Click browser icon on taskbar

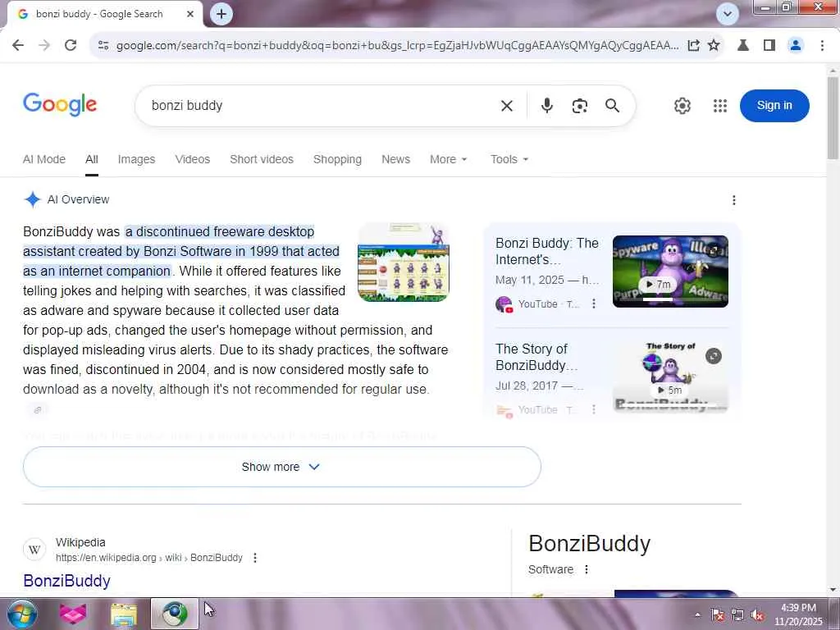(175, 614)
